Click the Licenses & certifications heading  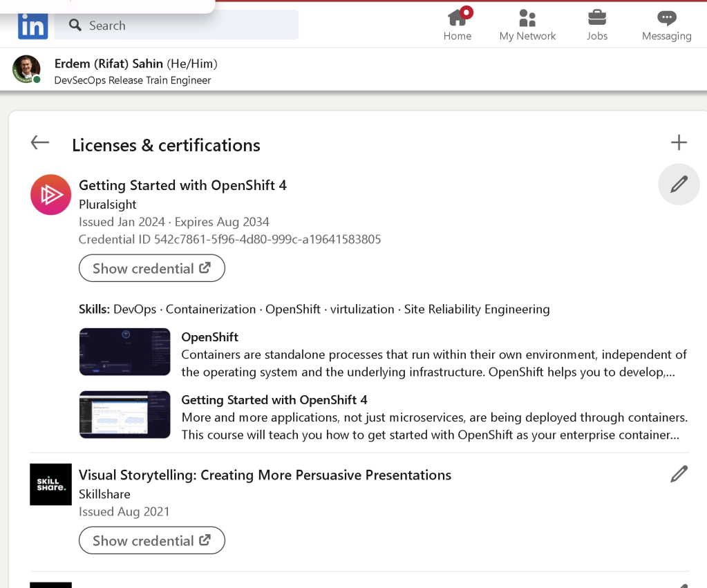pyautogui.click(x=166, y=145)
